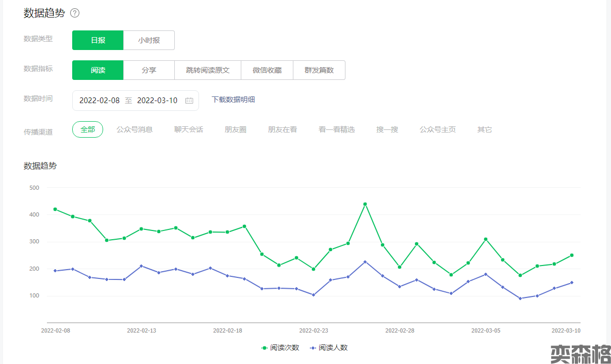Filter by 朋友圈 channel

[236, 129]
